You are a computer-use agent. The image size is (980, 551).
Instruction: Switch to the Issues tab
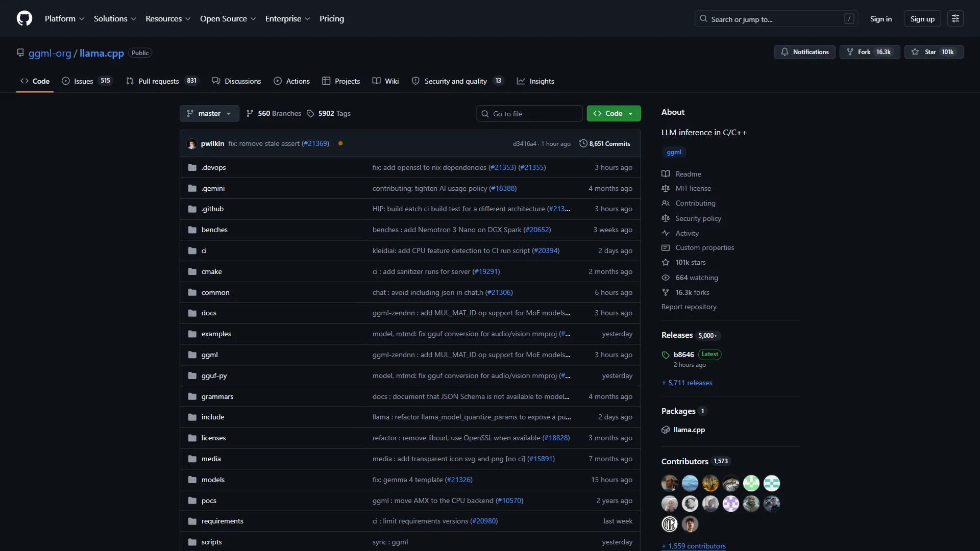pos(87,81)
